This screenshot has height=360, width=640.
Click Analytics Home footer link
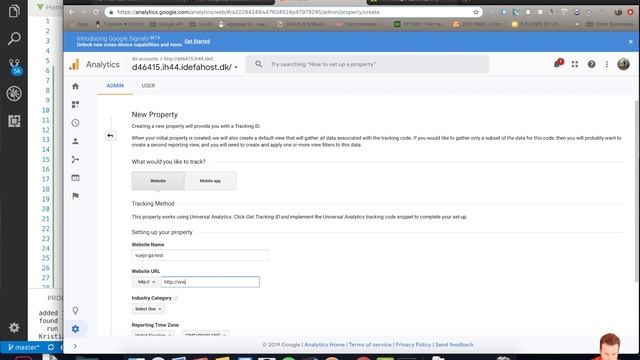(324, 345)
